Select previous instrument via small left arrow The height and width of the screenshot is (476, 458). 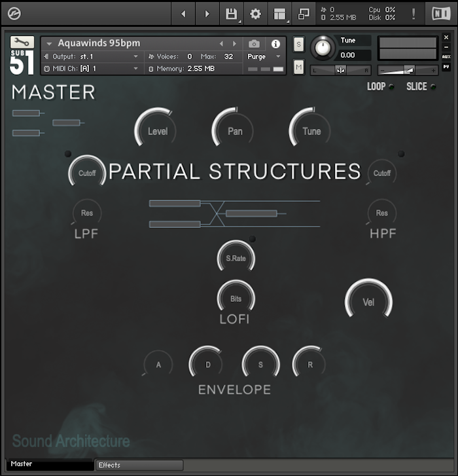(221, 44)
